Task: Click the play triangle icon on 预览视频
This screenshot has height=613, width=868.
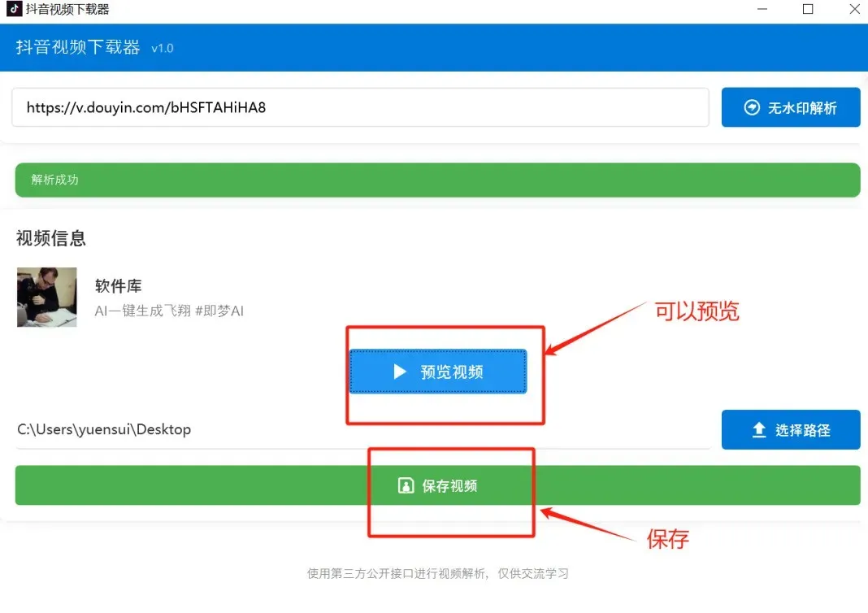Action: (400, 372)
